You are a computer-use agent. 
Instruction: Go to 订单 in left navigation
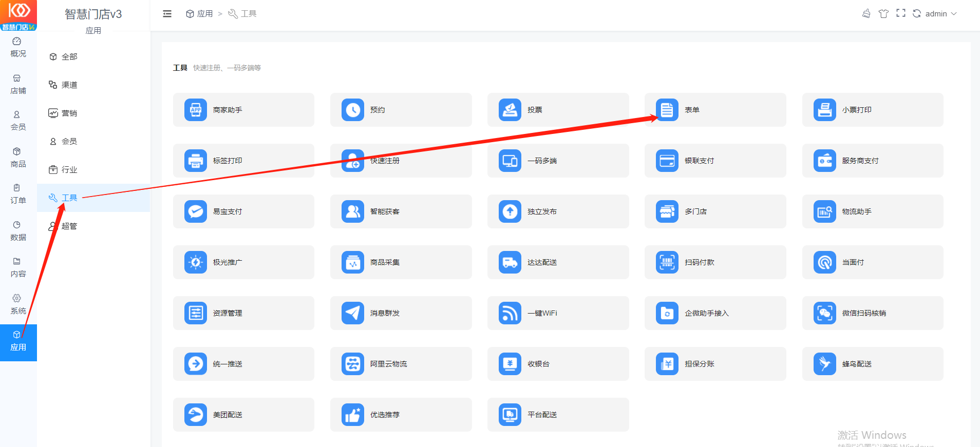(x=18, y=195)
